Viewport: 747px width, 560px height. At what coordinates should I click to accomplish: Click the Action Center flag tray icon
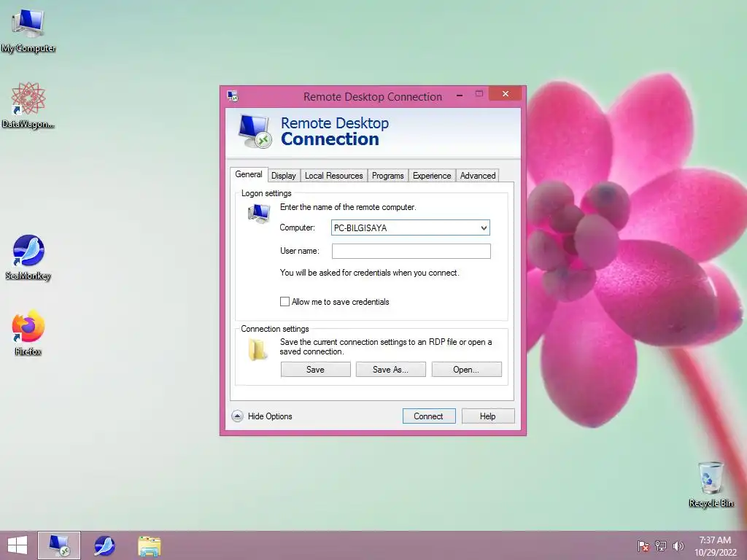(643, 545)
